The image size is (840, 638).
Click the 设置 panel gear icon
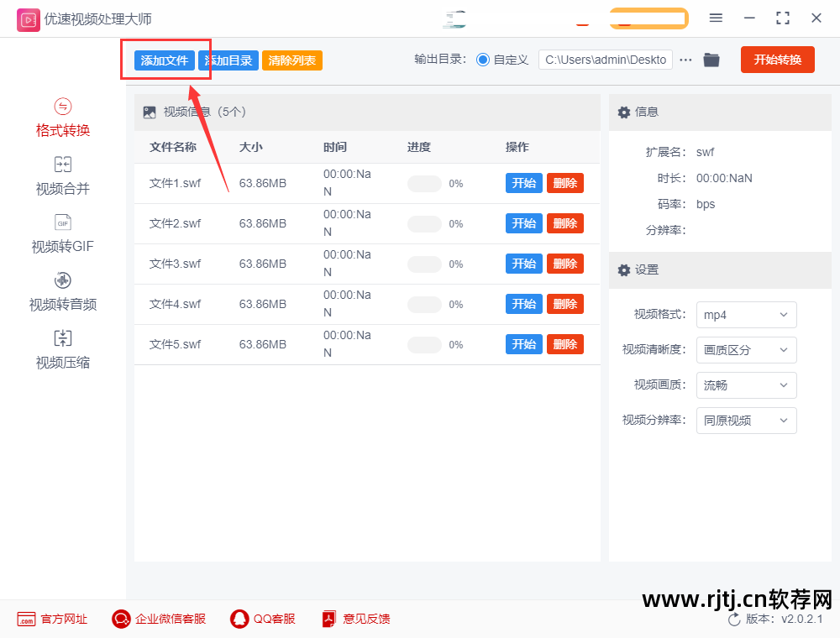[x=623, y=270]
